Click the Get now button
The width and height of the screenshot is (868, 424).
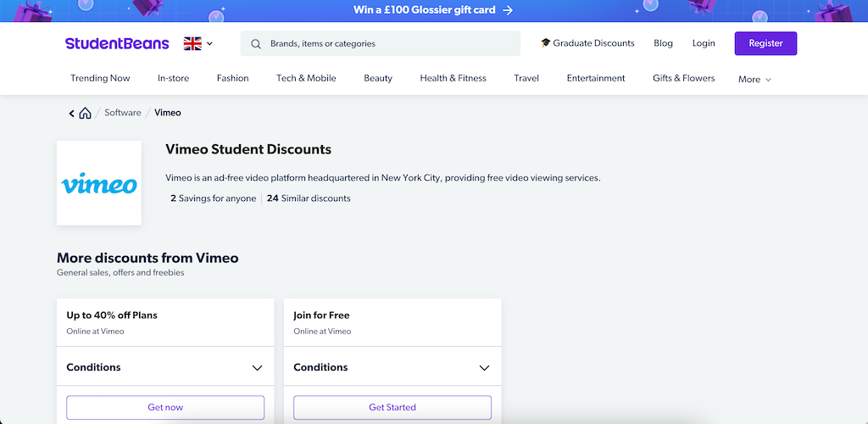(x=165, y=407)
